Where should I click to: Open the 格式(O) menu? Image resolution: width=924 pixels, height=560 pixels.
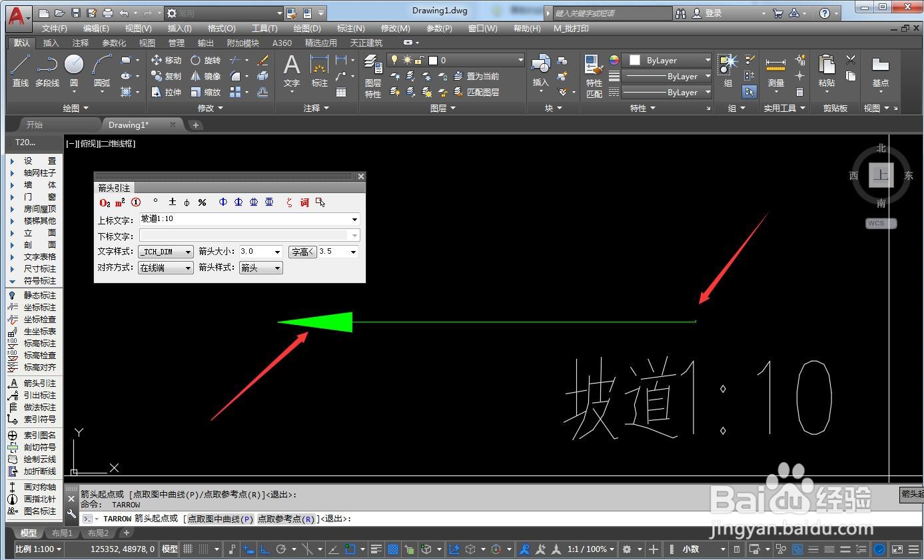tap(221, 29)
